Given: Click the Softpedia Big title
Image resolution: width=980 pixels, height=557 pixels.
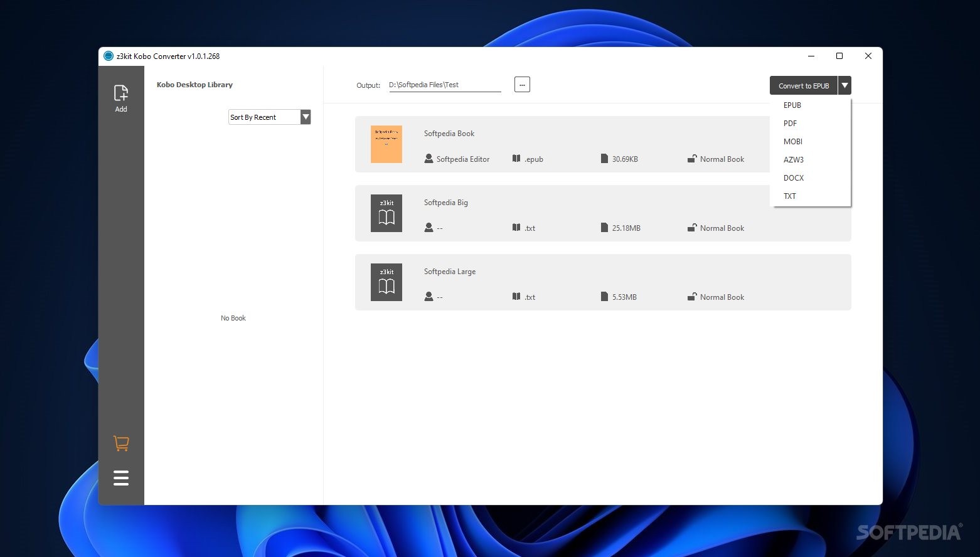Looking at the screenshot, I should click(446, 203).
